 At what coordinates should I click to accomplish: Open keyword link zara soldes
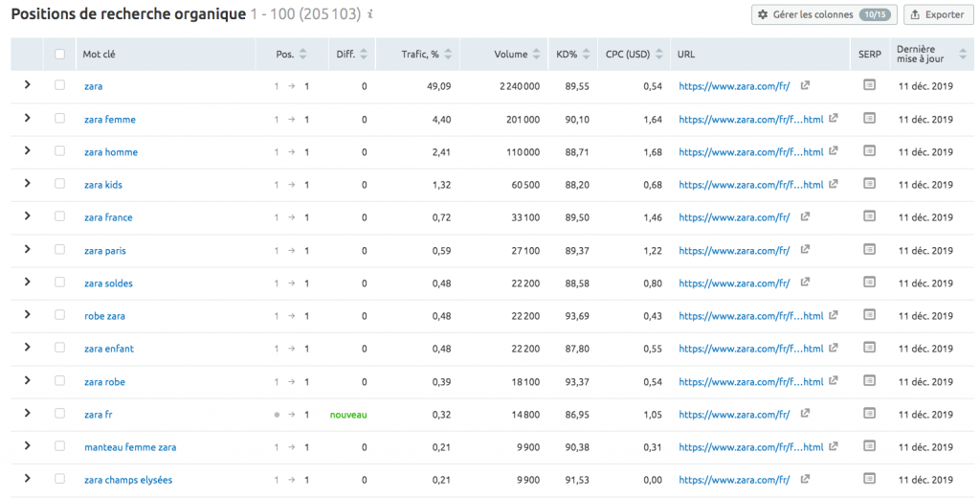click(x=108, y=283)
